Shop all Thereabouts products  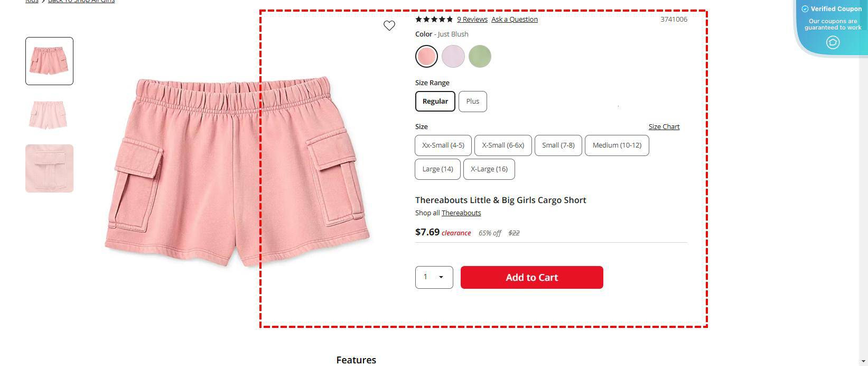(x=461, y=213)
